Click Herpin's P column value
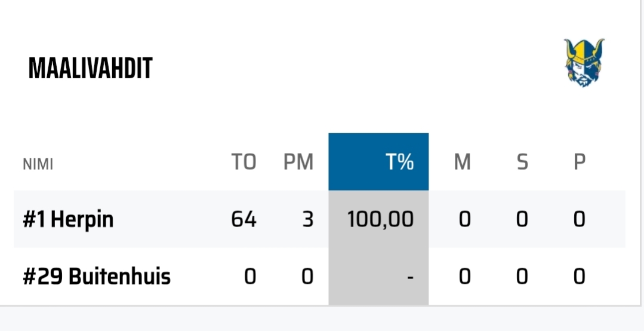Image resolution: width=644 pixels, height=331 pixels. click(x=580, y=219)
